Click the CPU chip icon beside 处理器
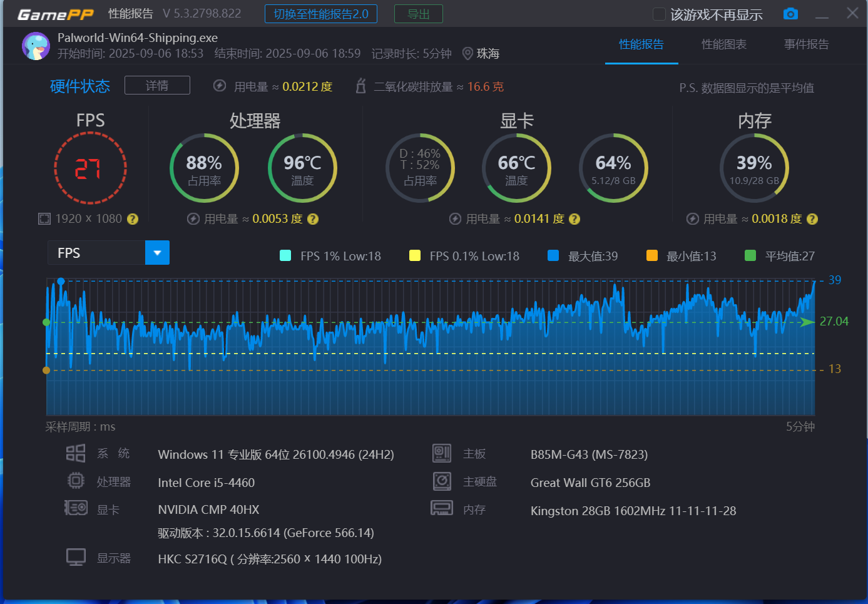 [76, 481]
